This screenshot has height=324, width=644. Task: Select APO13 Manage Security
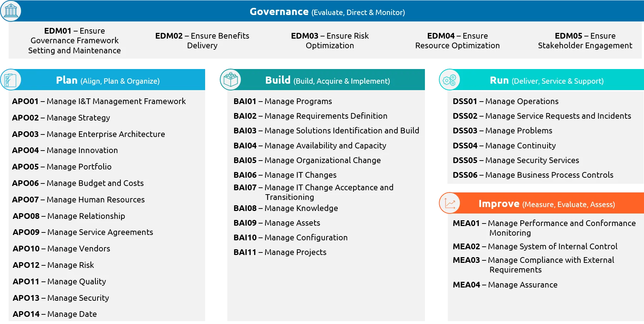61,298
